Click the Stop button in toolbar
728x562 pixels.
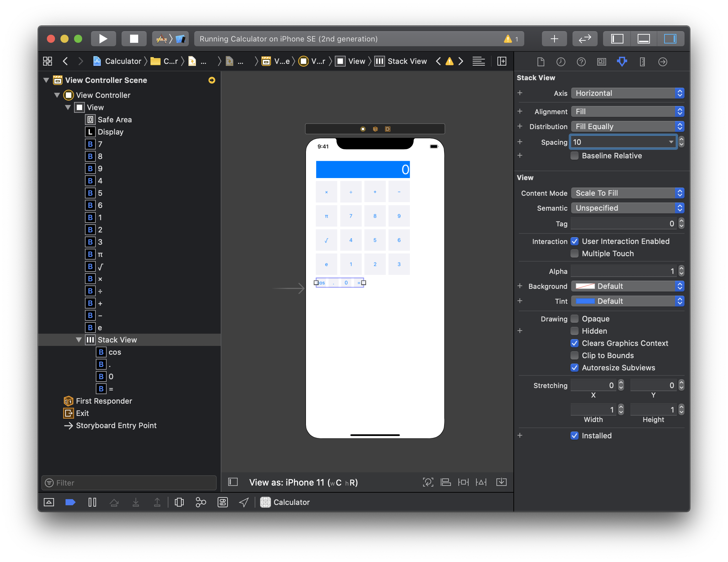[134, 39]
